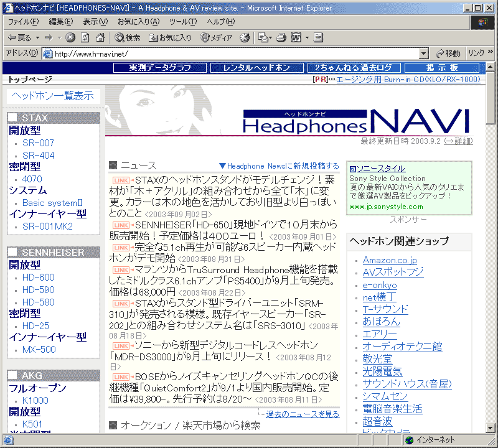The image size is (498, 448).
Task: Open the 編集(E) menu
Action: point(60,22)
